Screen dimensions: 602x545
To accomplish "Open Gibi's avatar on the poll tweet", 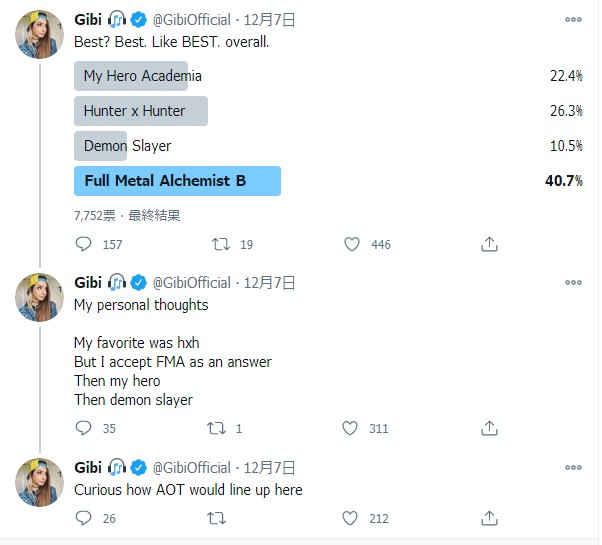I will (40, 37).
